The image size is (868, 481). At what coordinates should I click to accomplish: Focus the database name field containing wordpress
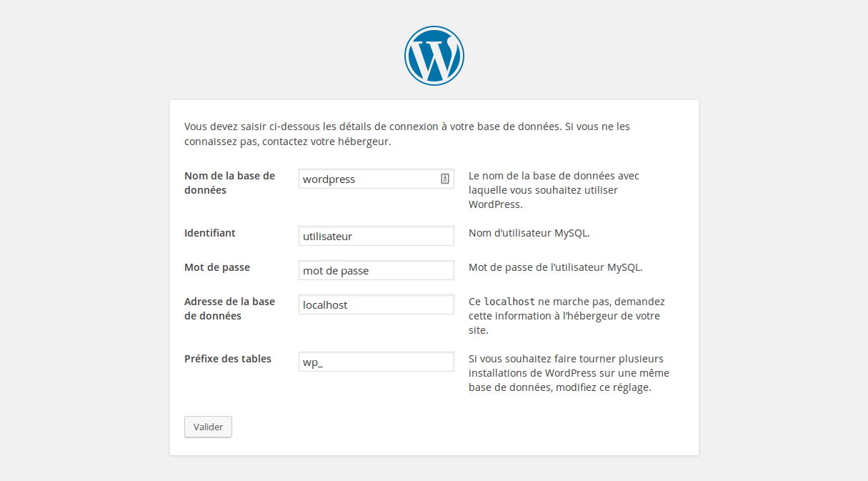376,179
